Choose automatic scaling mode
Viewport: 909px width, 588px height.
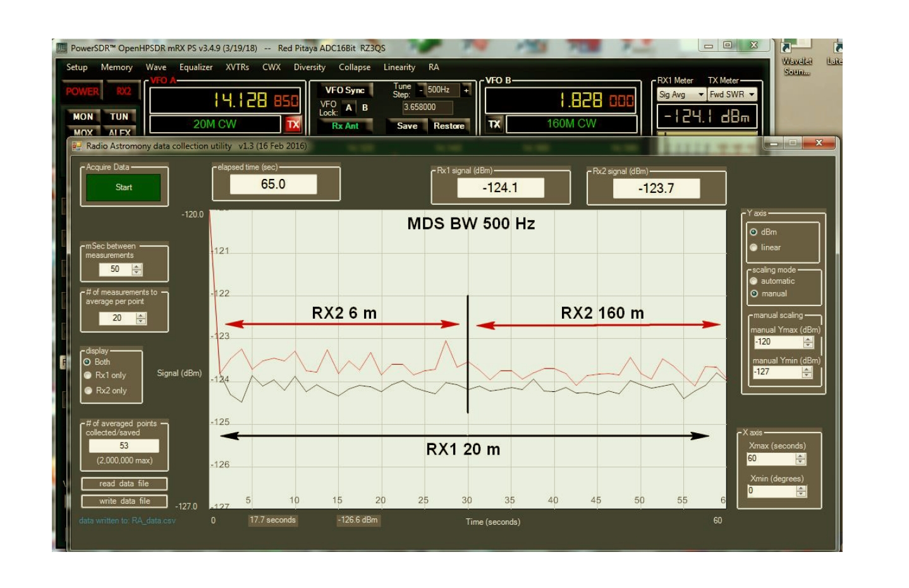click(x=772, y=281)
